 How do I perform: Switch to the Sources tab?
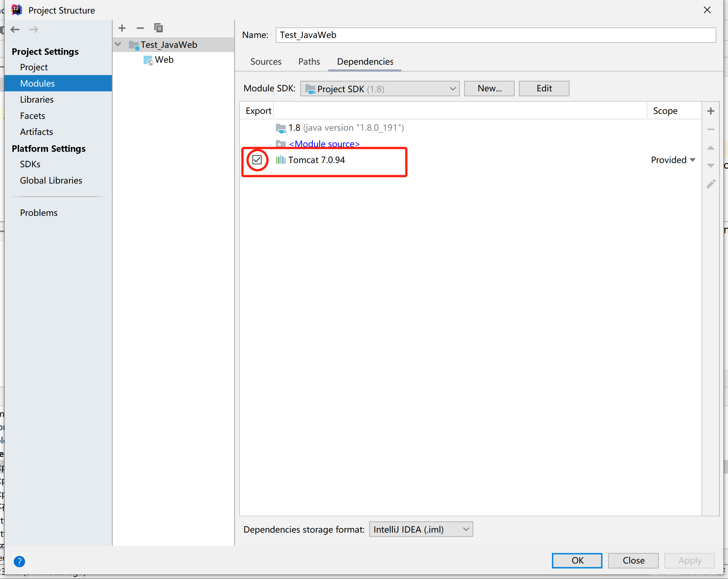266,62
